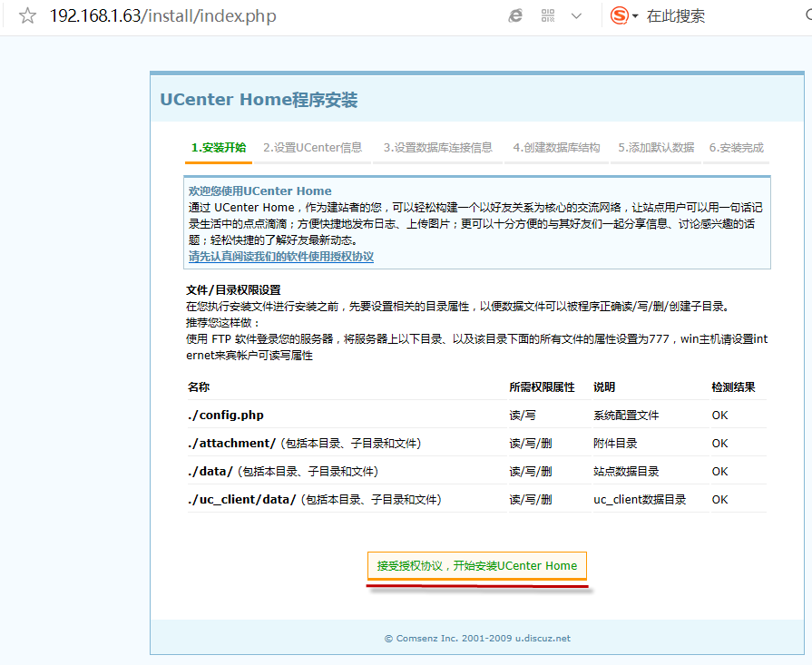The height and width of the screenshot is (665, 812).
Task: Click 读/写/删 permission for ./data/
Action: [531, 471]
